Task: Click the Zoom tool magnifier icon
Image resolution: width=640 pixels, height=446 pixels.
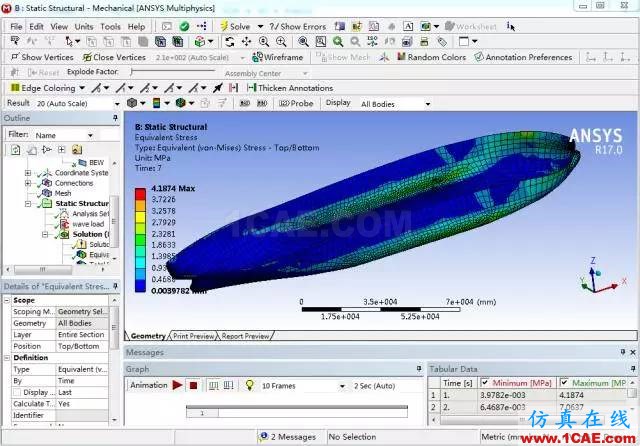Action: pyautogui.click(x=264, y=42)
